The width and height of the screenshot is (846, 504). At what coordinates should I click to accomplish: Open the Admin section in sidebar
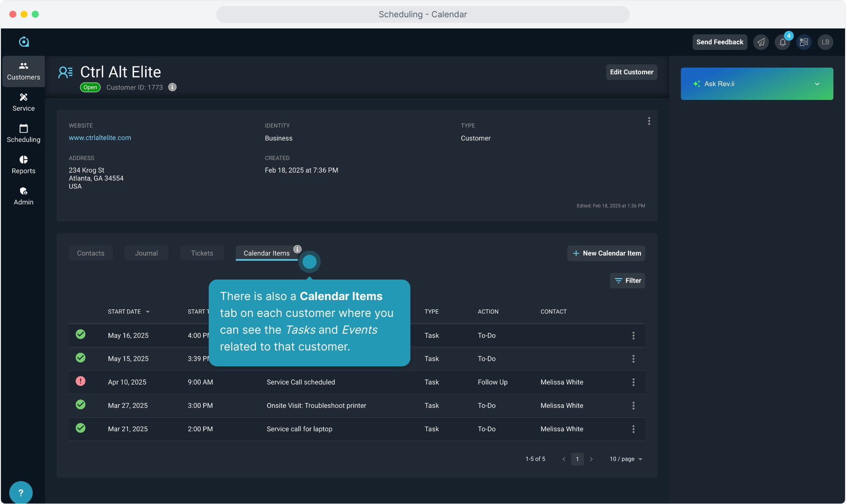(x=23, y=196)
